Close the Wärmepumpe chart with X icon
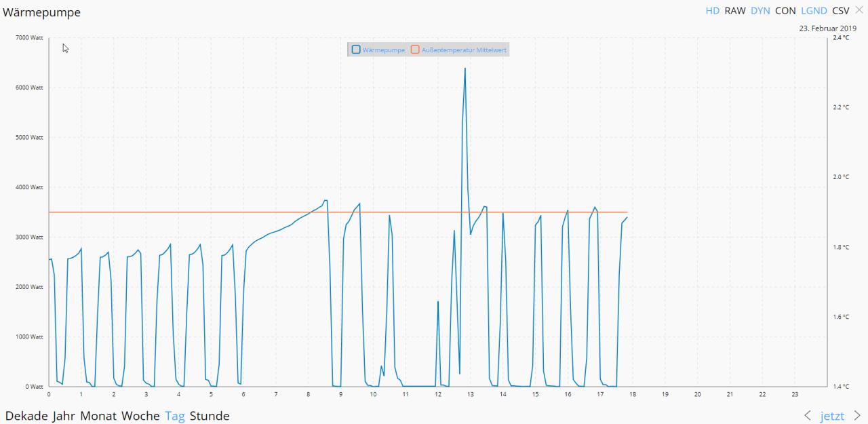 [x=859, y=10]
